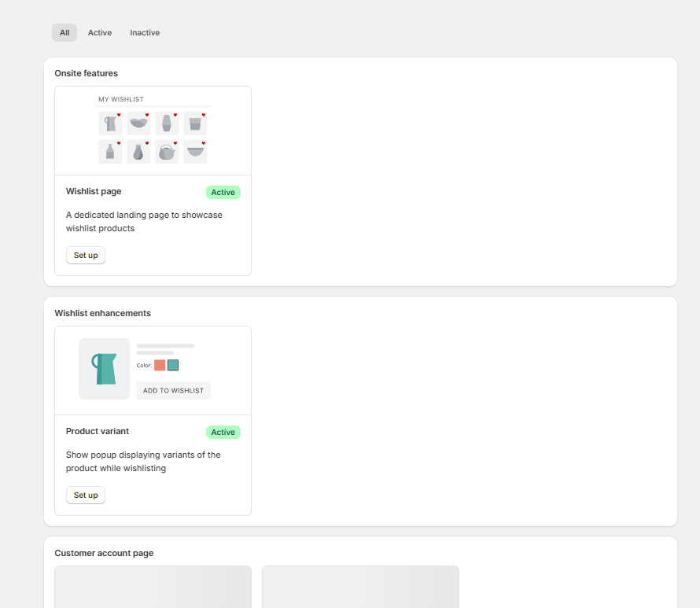Click the teapot icon in wishlist grid

[167, 152]
